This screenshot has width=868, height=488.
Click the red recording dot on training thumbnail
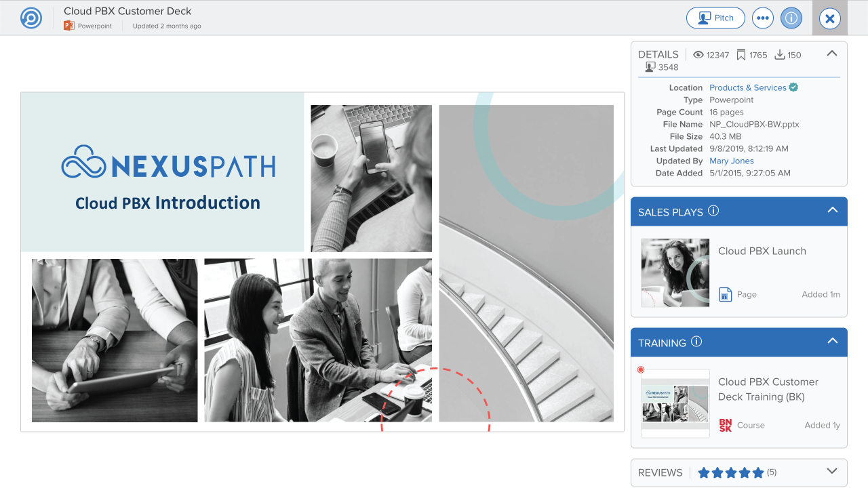[641, 369]
